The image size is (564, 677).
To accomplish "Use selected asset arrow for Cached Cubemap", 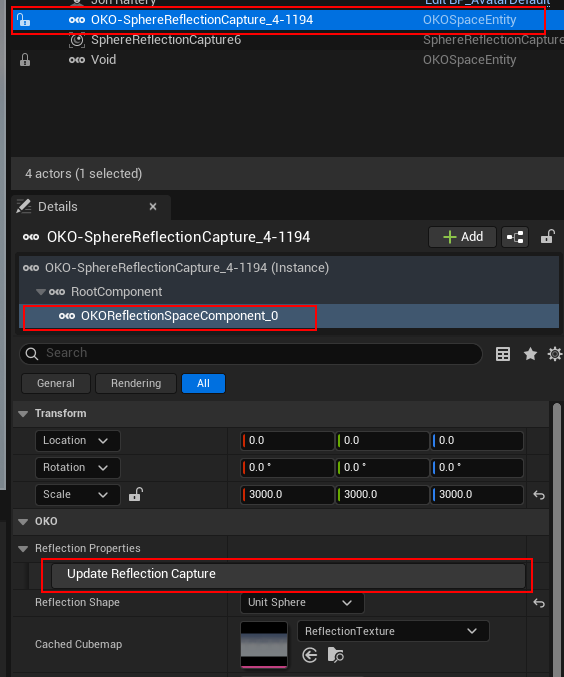I will 310,655.
